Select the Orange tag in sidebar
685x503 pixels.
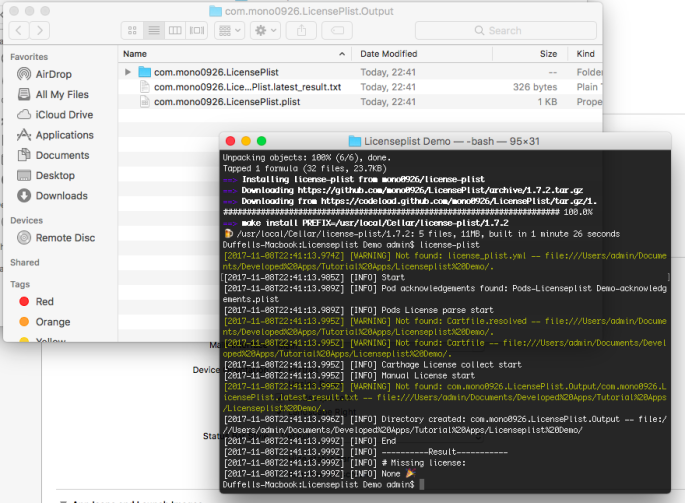[x=52, y=322]
